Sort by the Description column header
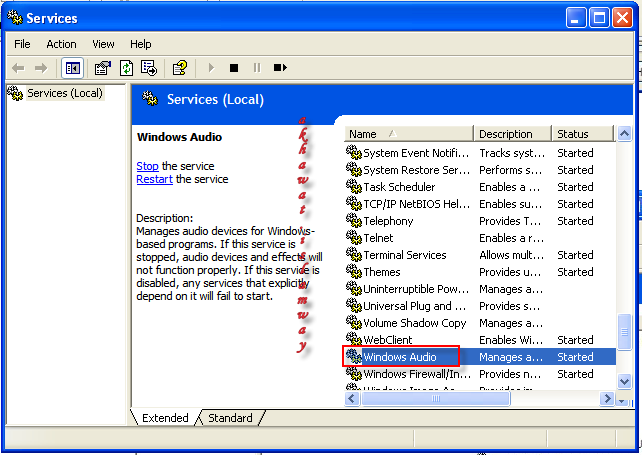Image resolution: width=642 pixels, height=455 pixels. 513,134
